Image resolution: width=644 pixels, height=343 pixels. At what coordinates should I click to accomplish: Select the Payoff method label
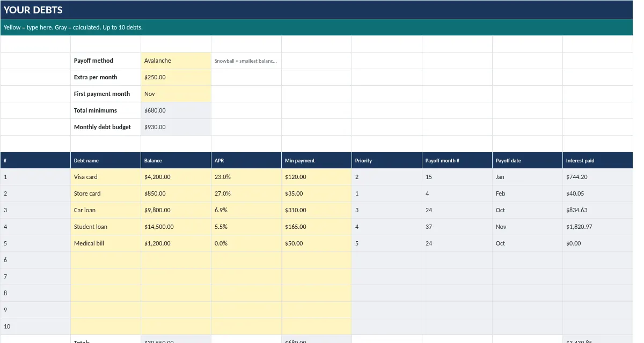106,61
